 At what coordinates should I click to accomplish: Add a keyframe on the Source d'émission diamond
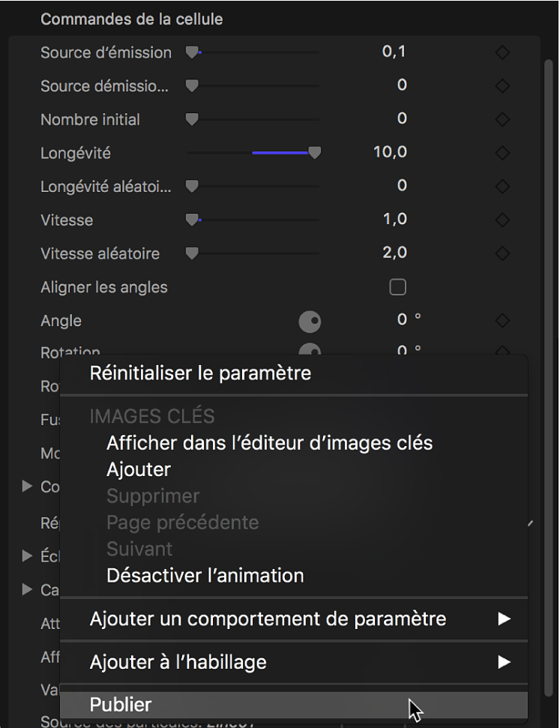[502, 52]
